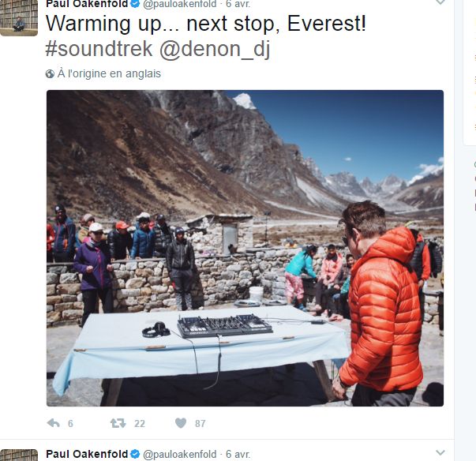Open the mountain DJ photo in the tweet
The height and width of the screenshot is (461, 476).
[245, 248]
